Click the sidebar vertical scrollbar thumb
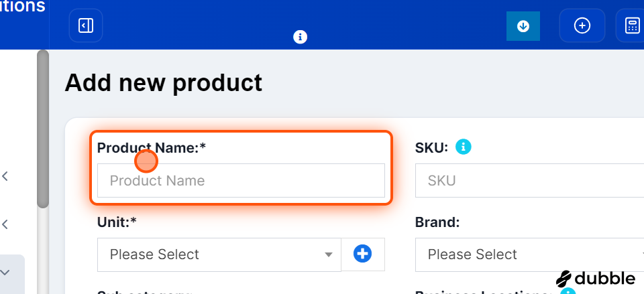 click(x=43, y=129)
